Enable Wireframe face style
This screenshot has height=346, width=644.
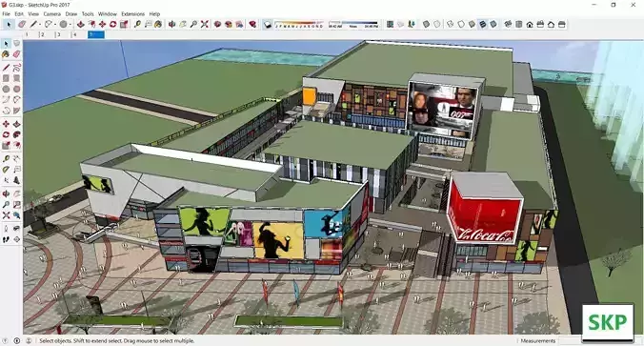pyautogui.click(x=451, y=24)
